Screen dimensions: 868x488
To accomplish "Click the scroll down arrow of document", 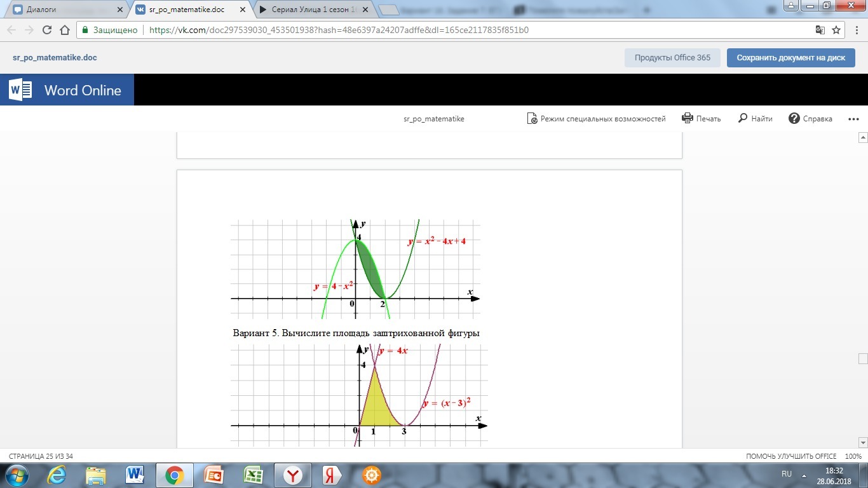I will pyautogui.click(x=862, y=442).
